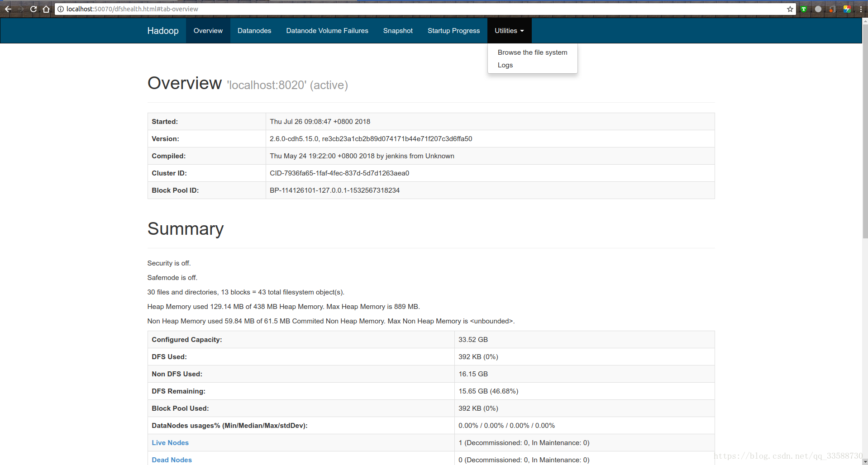Switch to the Overview tab
The image size is (868, 465).
(x=208, y=31)
